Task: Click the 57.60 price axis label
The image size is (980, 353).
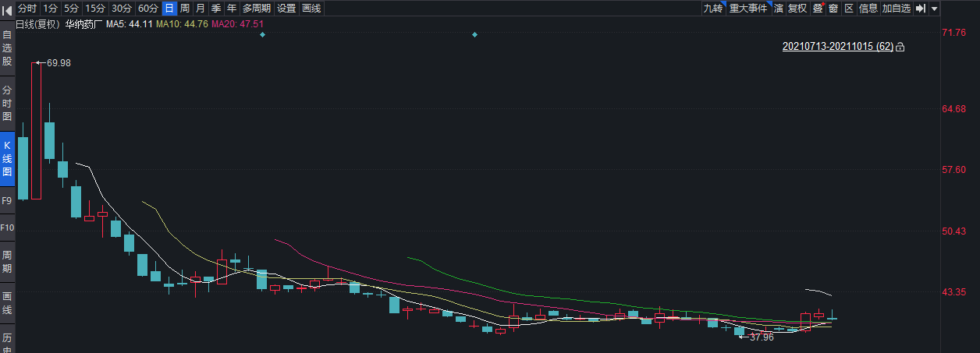Action: [x=954, y=170]
